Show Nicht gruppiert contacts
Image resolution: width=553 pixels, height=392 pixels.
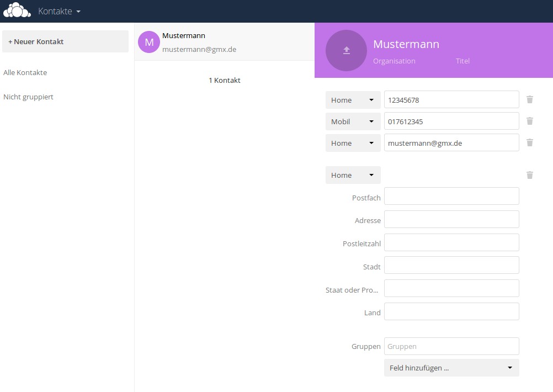[28, 97]
